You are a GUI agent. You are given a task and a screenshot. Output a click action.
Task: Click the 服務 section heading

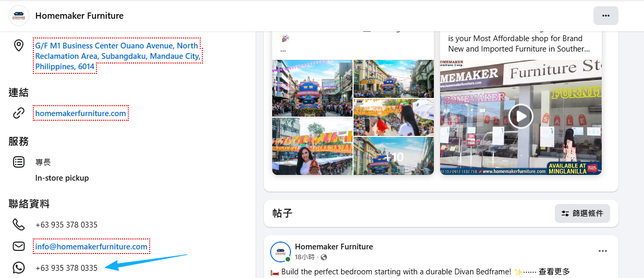click(x=18, y=142)
